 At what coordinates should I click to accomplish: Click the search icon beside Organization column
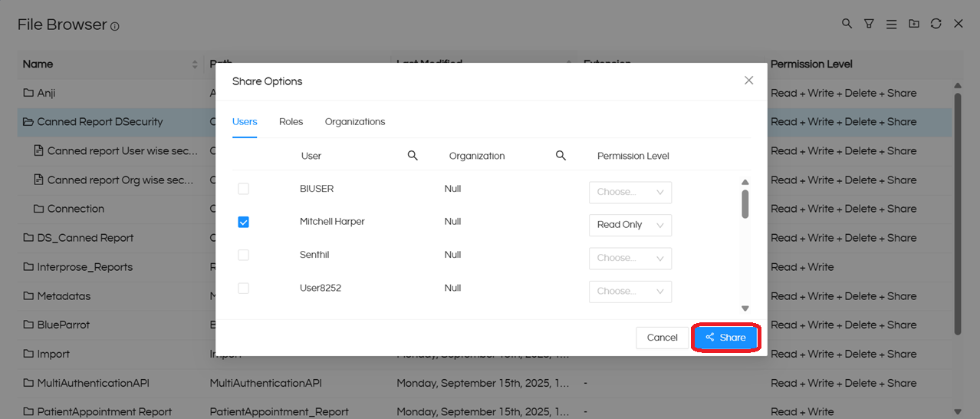[561, 156]
